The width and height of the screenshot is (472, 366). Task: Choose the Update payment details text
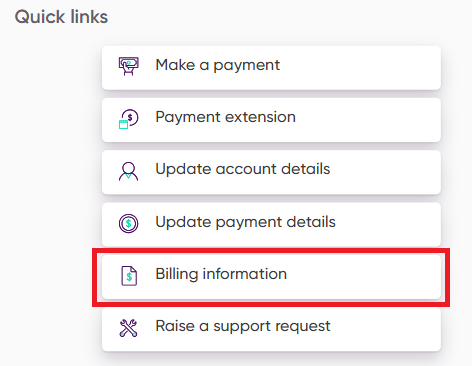pyautogui.click(x=245, y=222)
